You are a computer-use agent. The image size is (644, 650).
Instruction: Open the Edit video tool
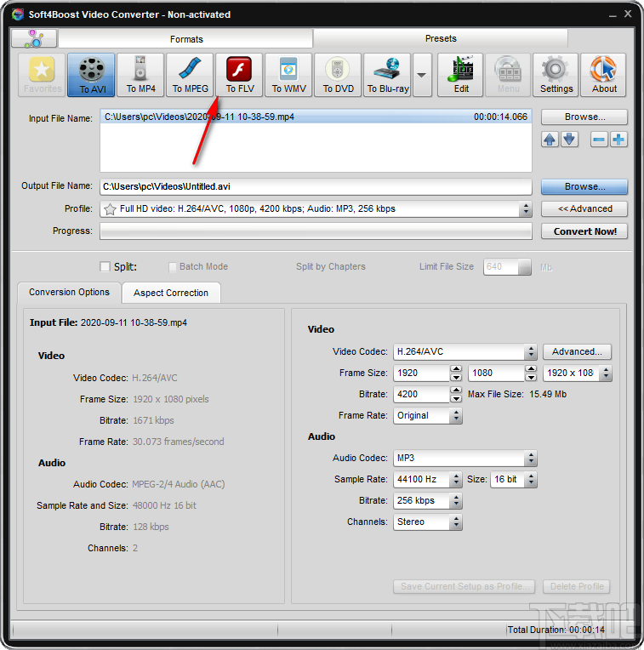(460, 75)
